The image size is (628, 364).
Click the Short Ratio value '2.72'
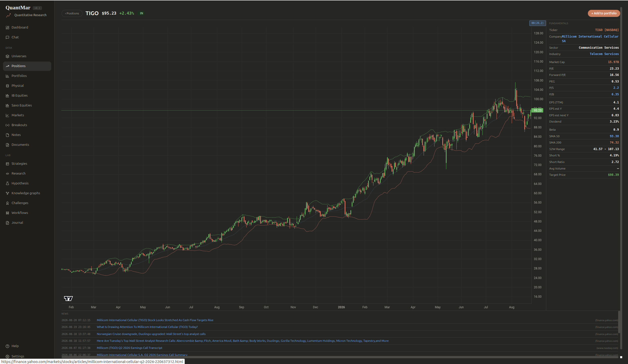[x=615, y=162]
